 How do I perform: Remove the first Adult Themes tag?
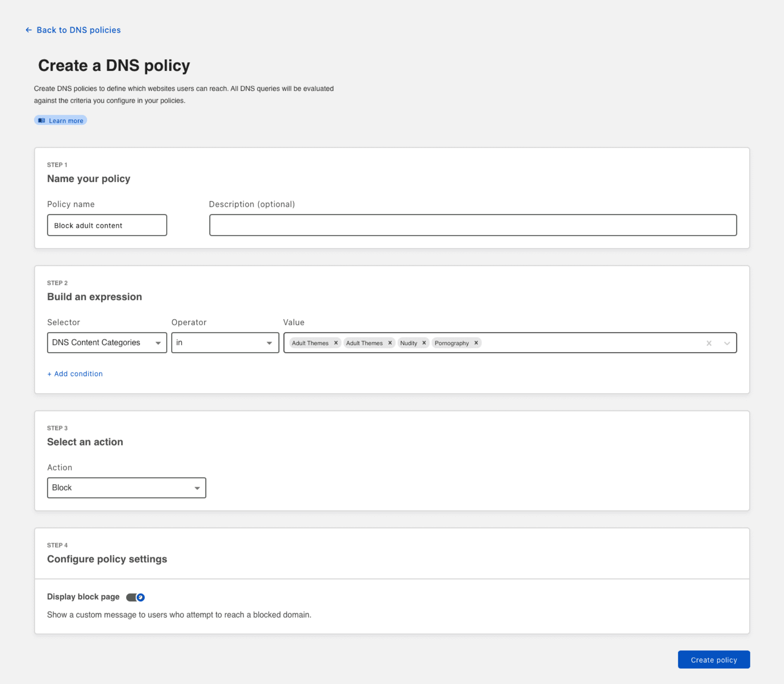pyautogui.click(x=336, y=342)
